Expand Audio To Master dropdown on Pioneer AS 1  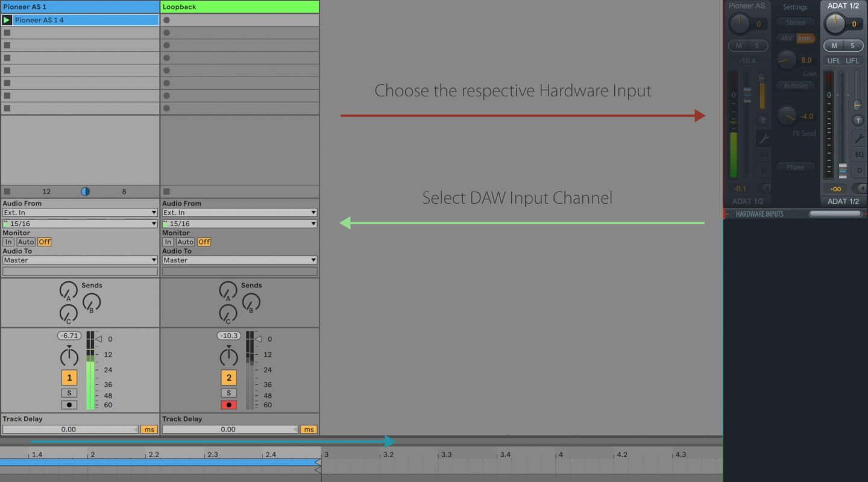click(80, 260)
